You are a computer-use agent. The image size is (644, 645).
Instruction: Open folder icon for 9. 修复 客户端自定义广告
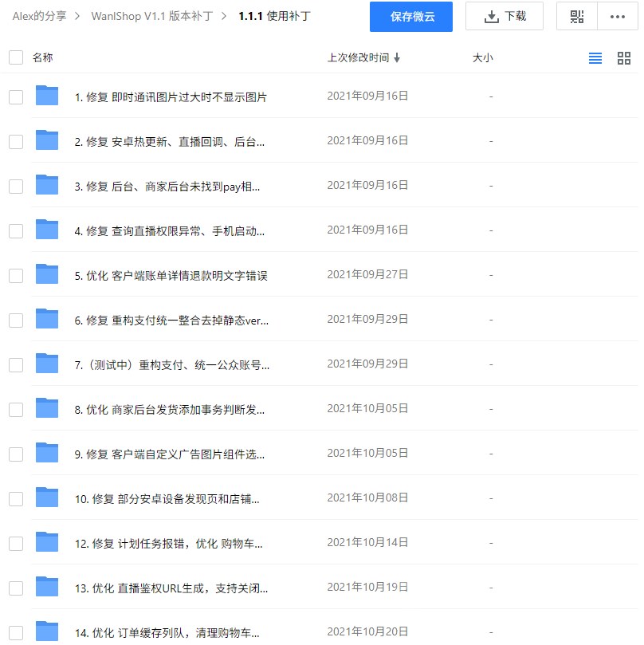(47, 453)
